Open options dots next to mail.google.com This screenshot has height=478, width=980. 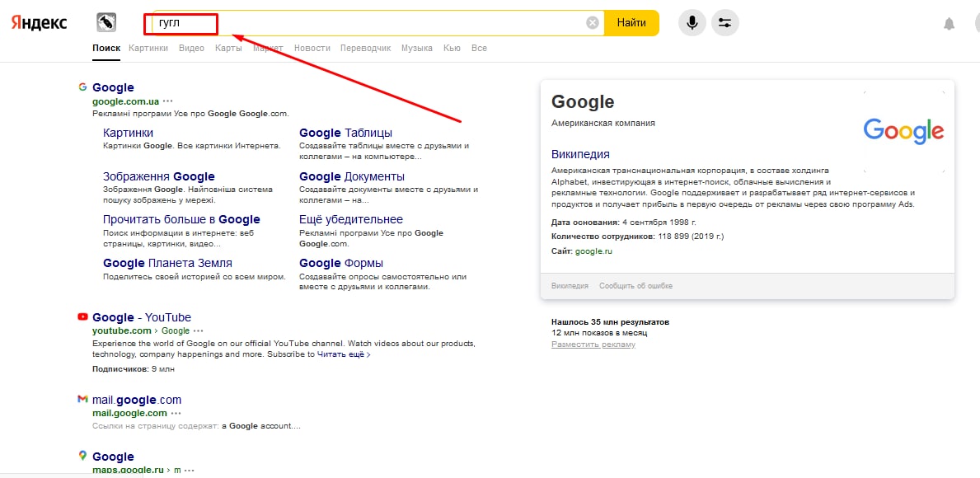176,414
